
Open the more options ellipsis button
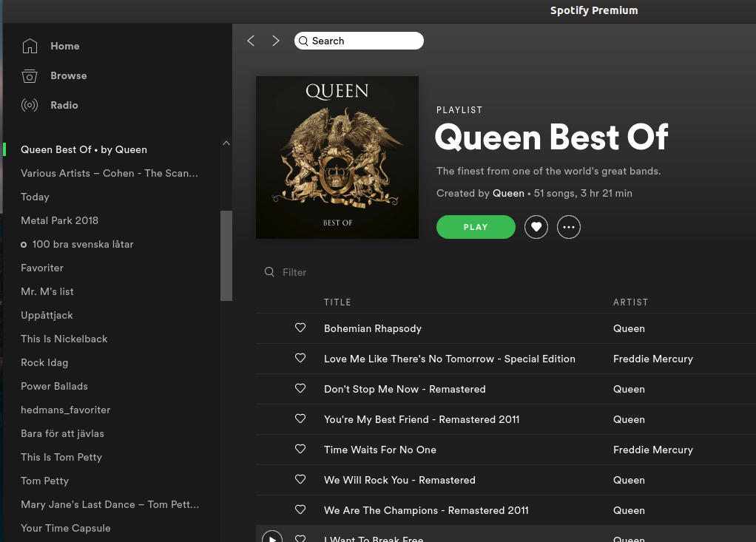pos(569,227)
